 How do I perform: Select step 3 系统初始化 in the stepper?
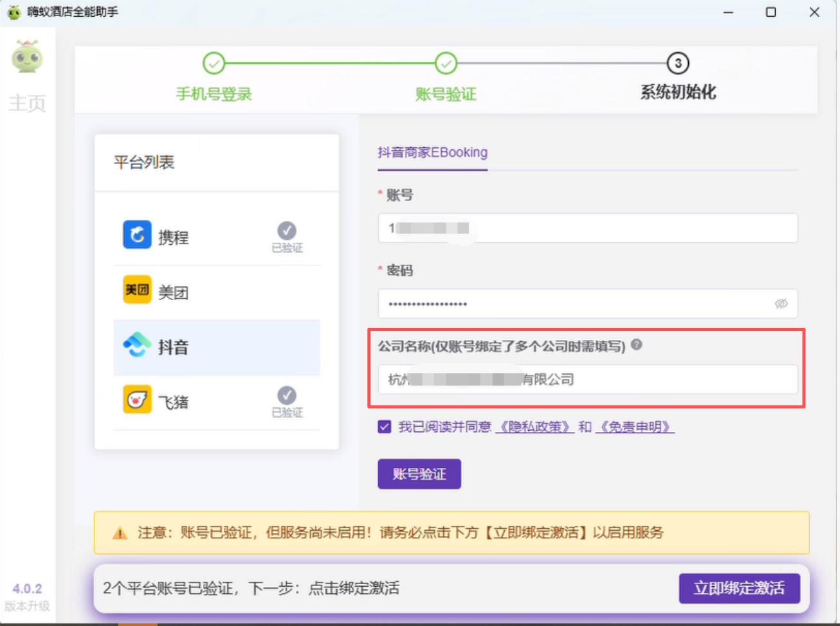point(678,62)
